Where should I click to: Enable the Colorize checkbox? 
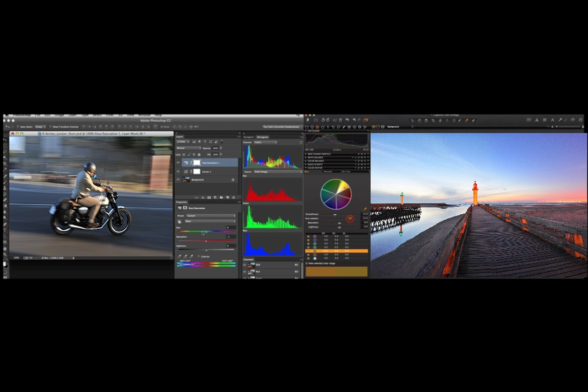(x=198, y=256)
